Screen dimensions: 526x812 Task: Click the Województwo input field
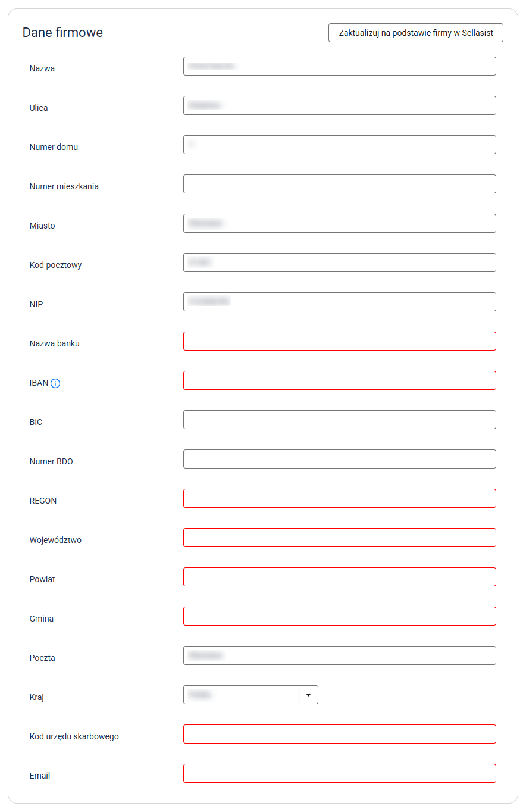pyautogui.click(x=339, y=538)
